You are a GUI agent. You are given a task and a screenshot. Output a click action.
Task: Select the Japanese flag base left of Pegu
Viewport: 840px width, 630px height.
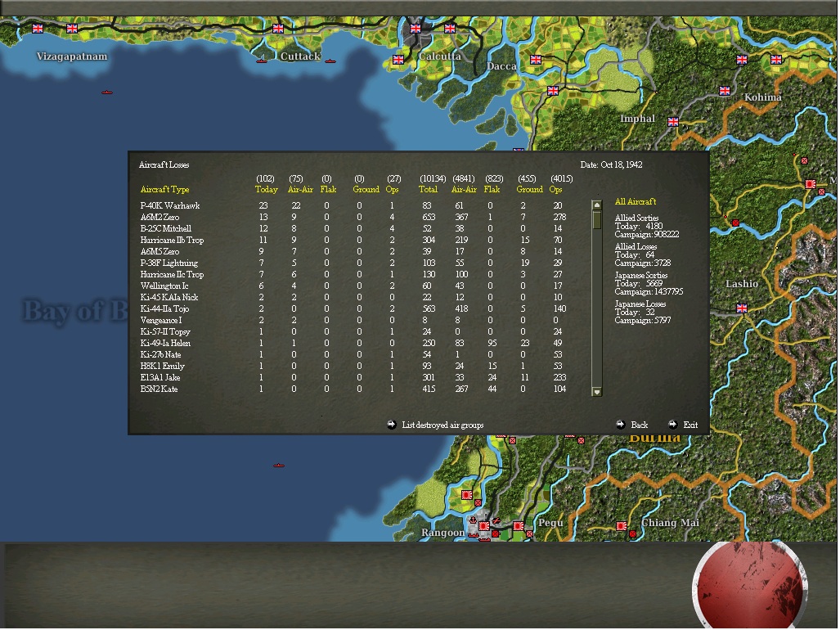[x=519, y=526]
